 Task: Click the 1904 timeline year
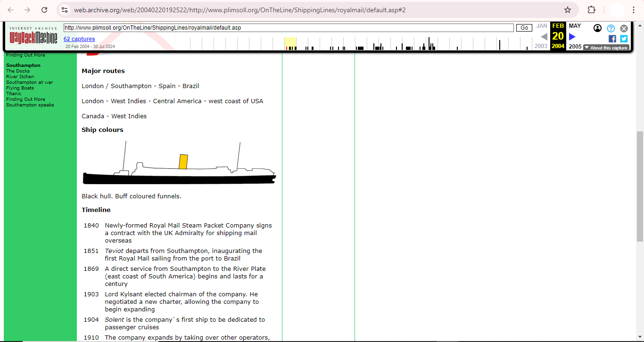click(x=91, y=320)
